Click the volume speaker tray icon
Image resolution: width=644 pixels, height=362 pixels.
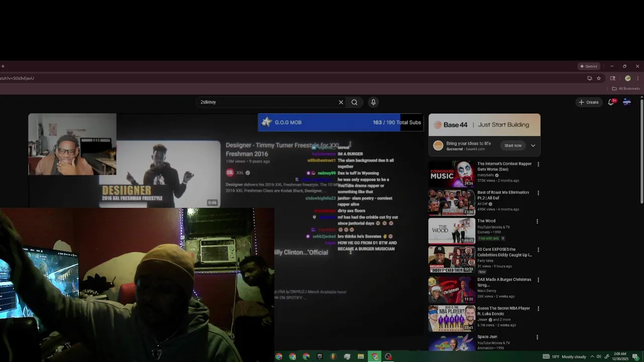599,356
